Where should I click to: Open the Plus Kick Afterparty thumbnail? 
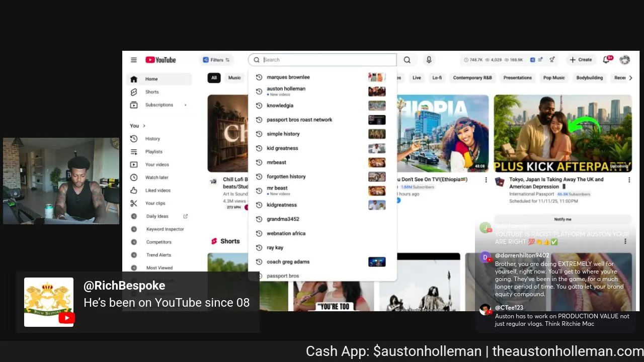562,134
